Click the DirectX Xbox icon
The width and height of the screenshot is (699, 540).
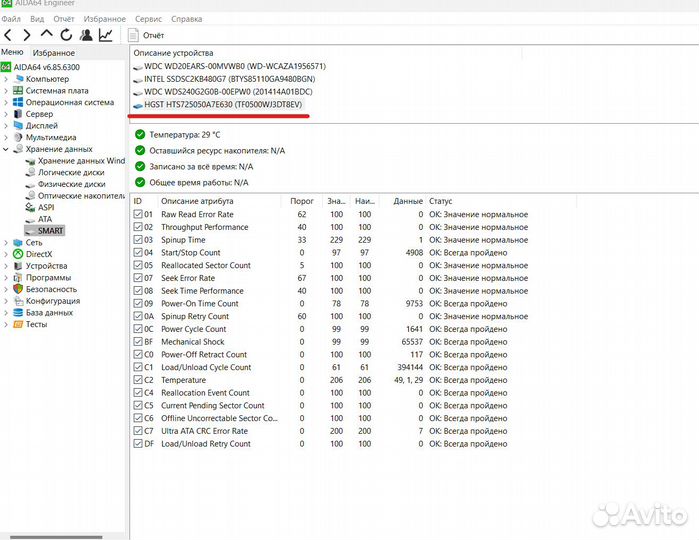click(18, 254)
